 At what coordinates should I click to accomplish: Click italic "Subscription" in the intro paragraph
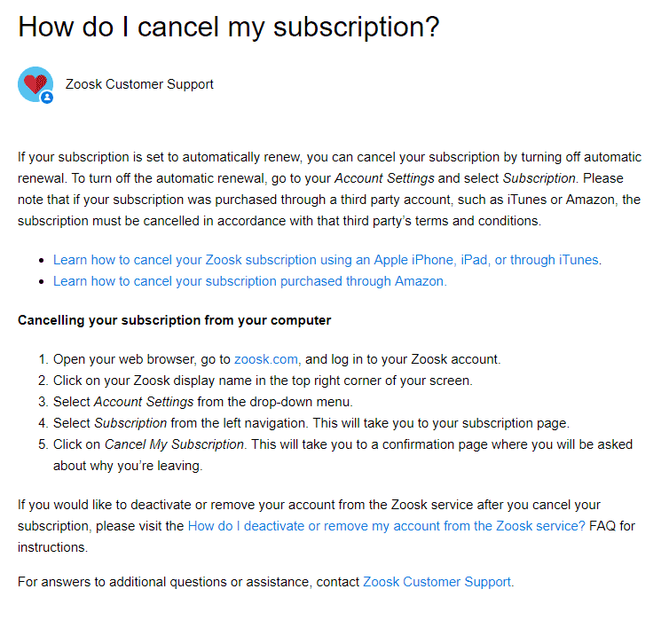click(540, 178)
